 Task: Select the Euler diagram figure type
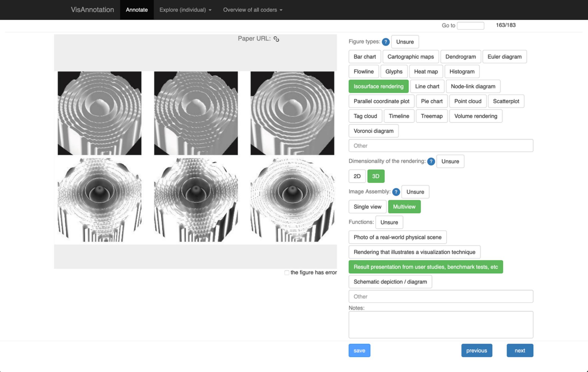pyautogui.click(x=504, y=57)
